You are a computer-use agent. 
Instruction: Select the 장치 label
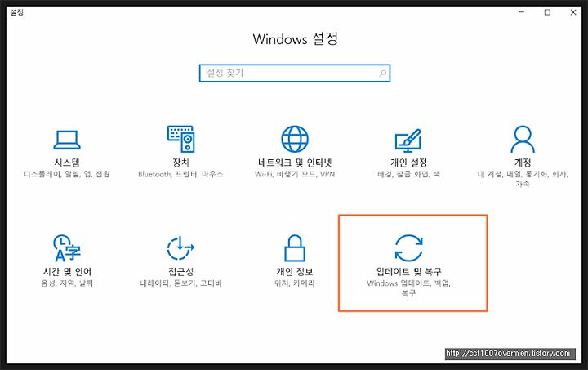(x=180, y=163)
